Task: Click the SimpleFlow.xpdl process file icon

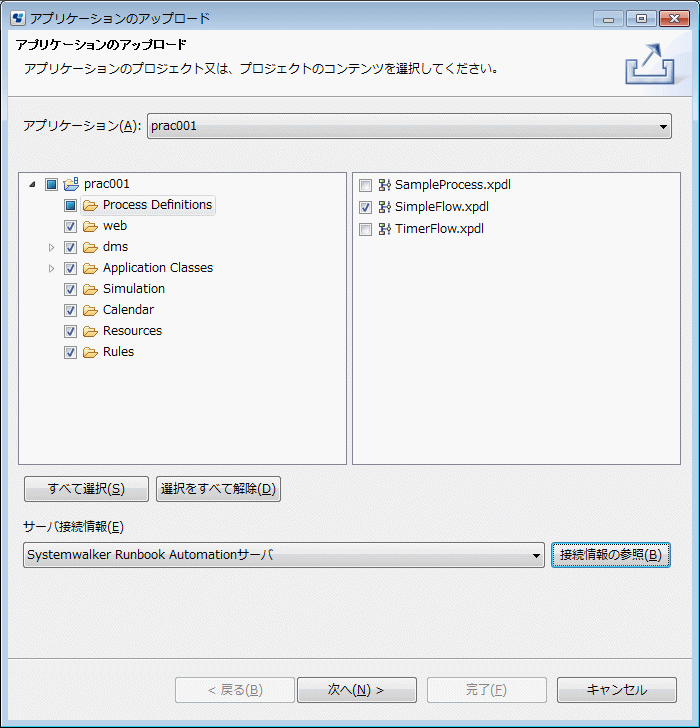Action: point(384,207)
